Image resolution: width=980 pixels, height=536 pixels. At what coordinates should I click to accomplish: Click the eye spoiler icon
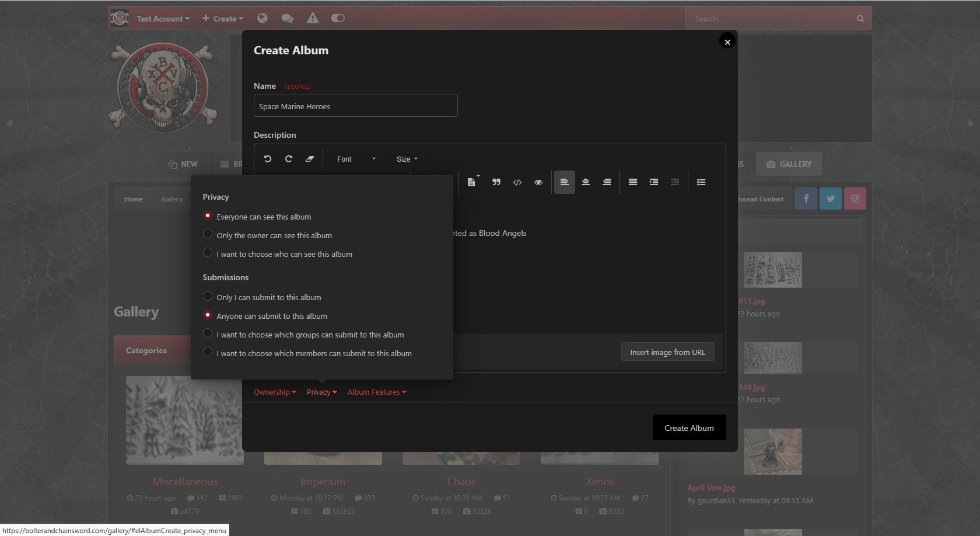point(538,182)
